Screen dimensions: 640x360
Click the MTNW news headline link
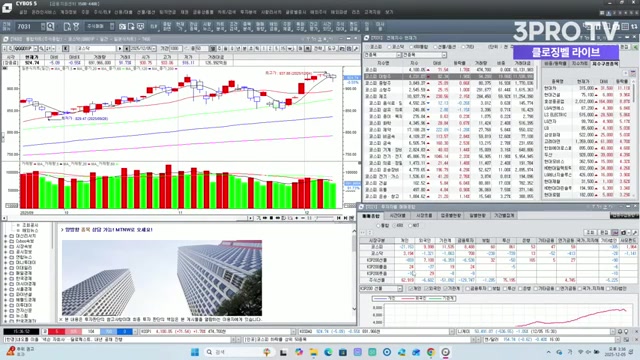109,230
